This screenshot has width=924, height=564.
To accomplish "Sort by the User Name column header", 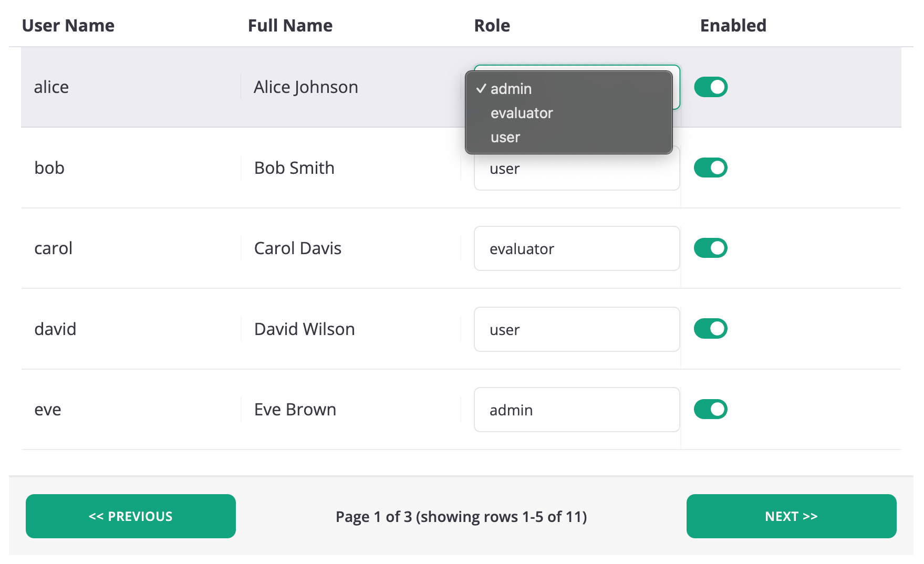I will coord(68,25).
